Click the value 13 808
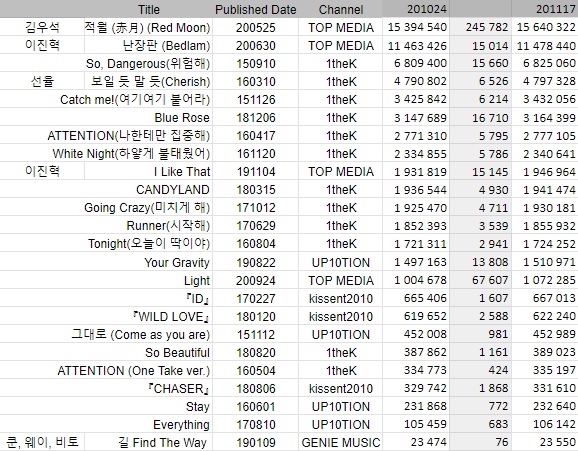 coord(481,262)
